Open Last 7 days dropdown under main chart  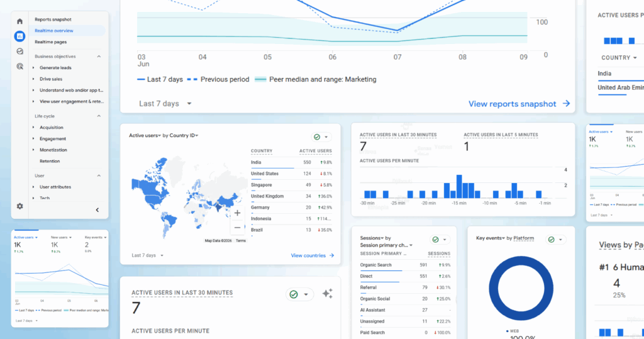[165, 104]
